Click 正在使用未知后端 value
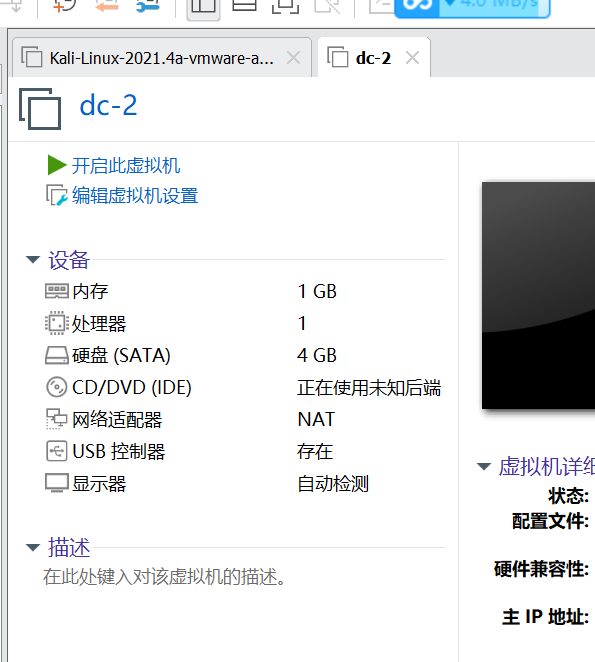This screenshot has width=595, height=662. tap(369, 388)
